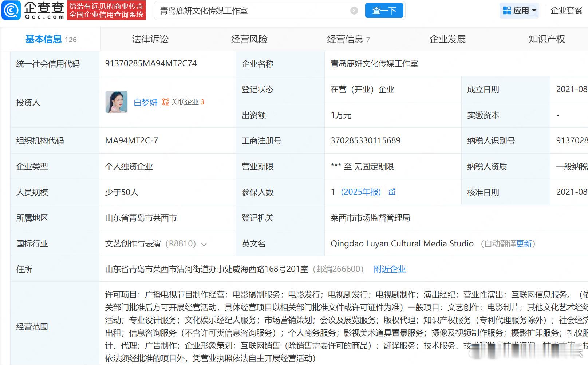Open the 应用 dropdown arrow

pyautogui.click(x=534, y=11)
